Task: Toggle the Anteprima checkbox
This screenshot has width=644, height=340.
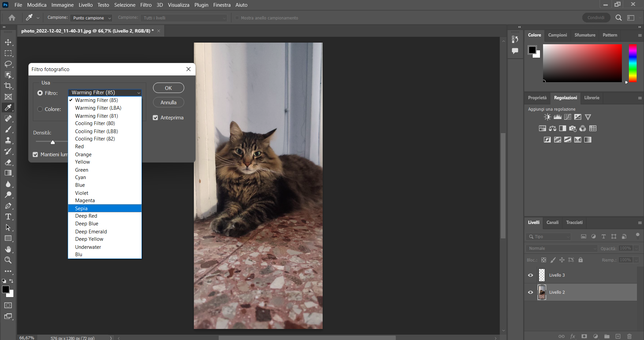Action: 155,118
